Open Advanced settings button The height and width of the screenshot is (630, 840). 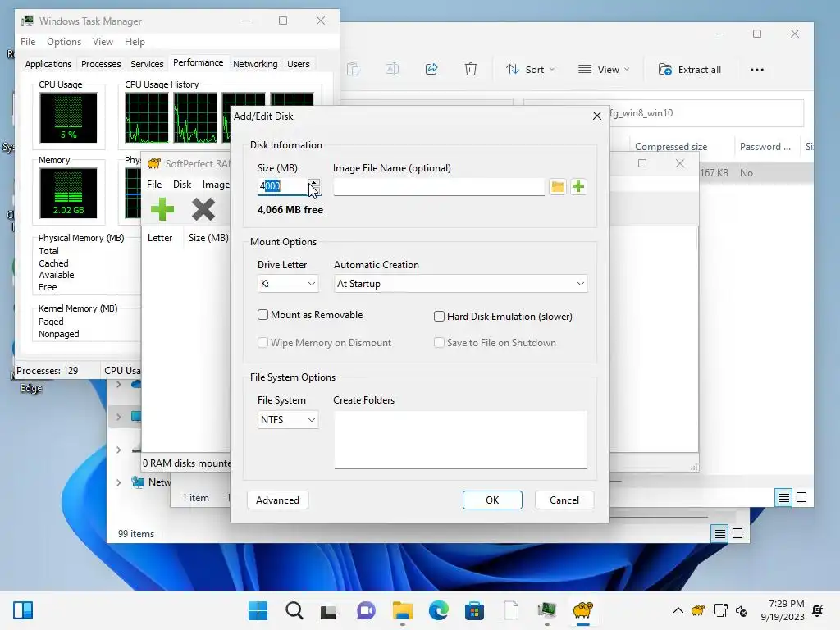[x=277, y=500]
